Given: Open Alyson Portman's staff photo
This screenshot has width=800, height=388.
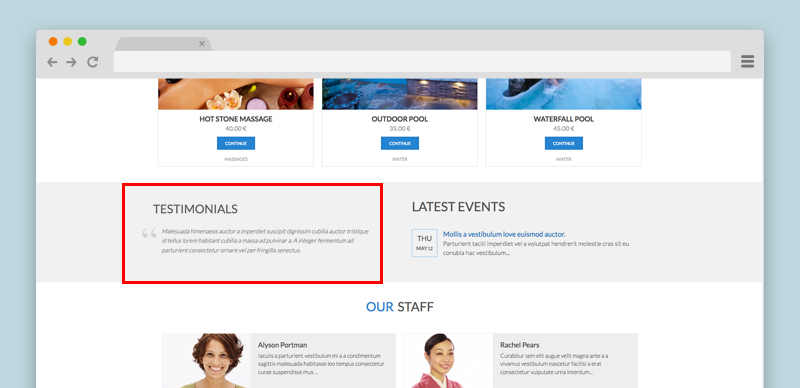Looking at the screenshot, I should (x=207, y=360).
